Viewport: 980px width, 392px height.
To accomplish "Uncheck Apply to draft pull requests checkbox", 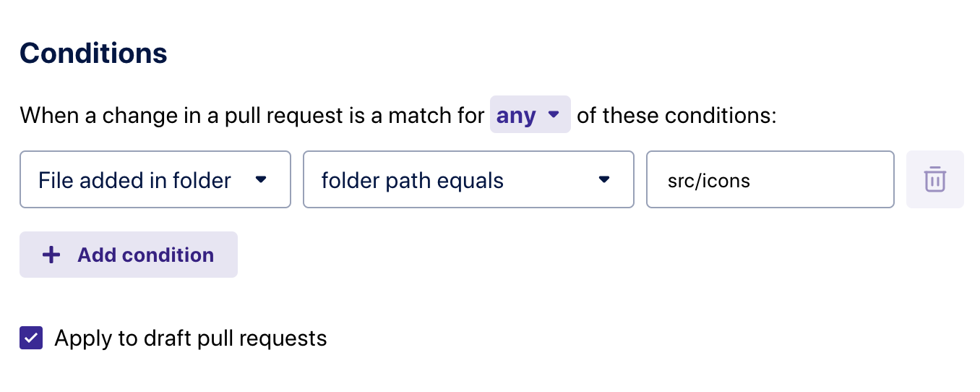I will pyautogui.click(x=31, y=338).
